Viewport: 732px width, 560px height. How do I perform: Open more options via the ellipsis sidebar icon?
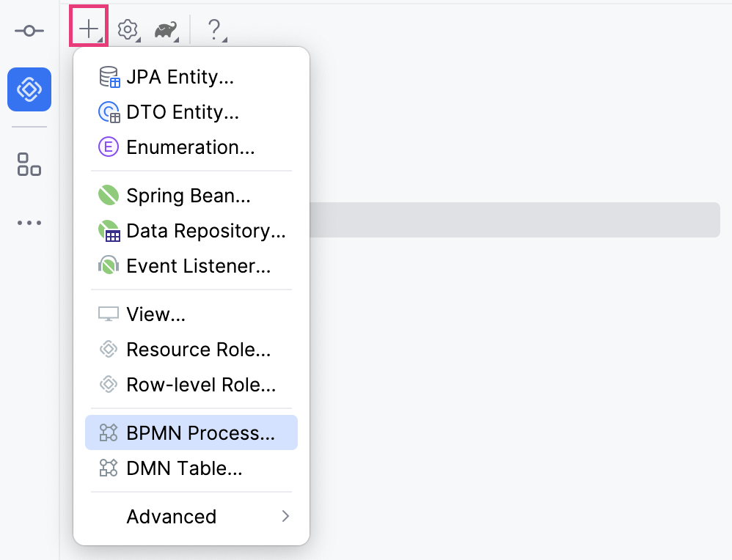click(29, 222)
